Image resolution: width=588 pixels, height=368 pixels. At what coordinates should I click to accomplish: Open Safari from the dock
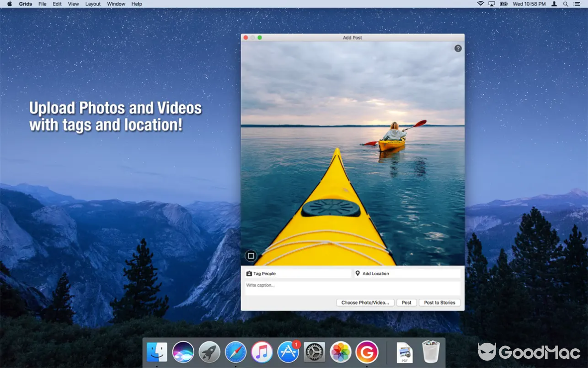pos(235,352)
